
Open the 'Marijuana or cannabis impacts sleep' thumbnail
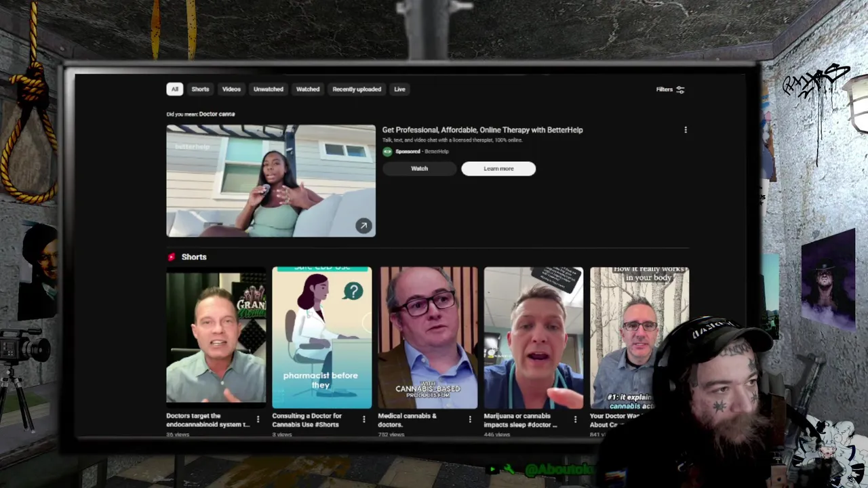pyautogui.click(x=534, y=338)
